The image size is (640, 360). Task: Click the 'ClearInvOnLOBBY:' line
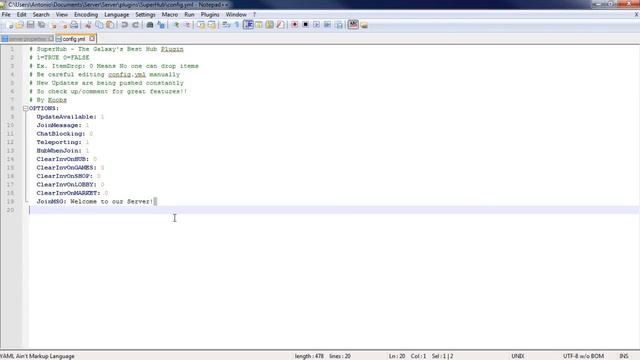[70, 184]
